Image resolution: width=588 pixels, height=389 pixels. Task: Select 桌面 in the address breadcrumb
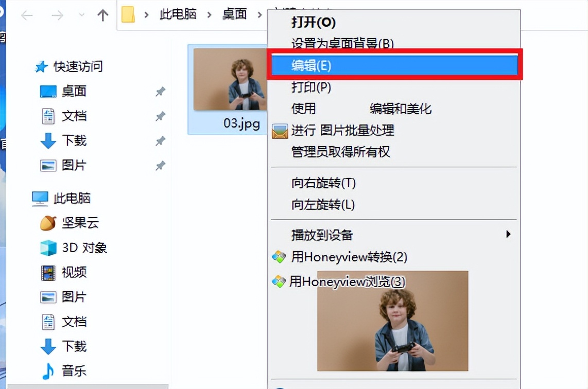point(234,14)
